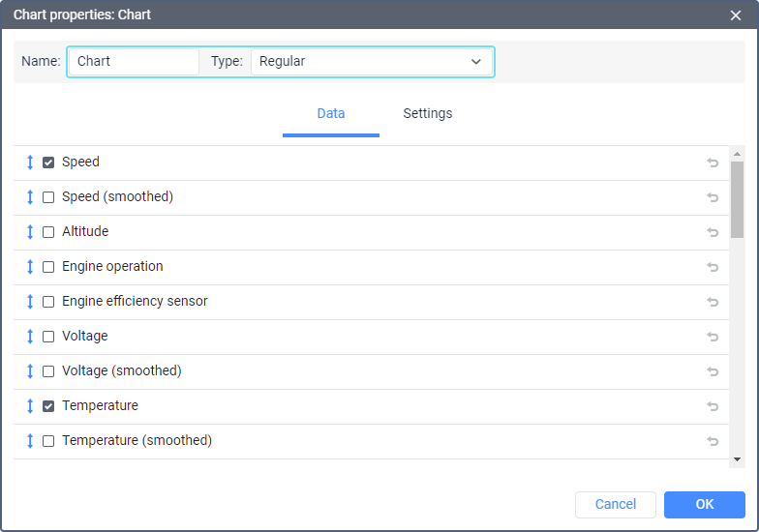Click the reset arrow for Engine operation
Viewport: 759px width, 532px height.
coord(713,267)
